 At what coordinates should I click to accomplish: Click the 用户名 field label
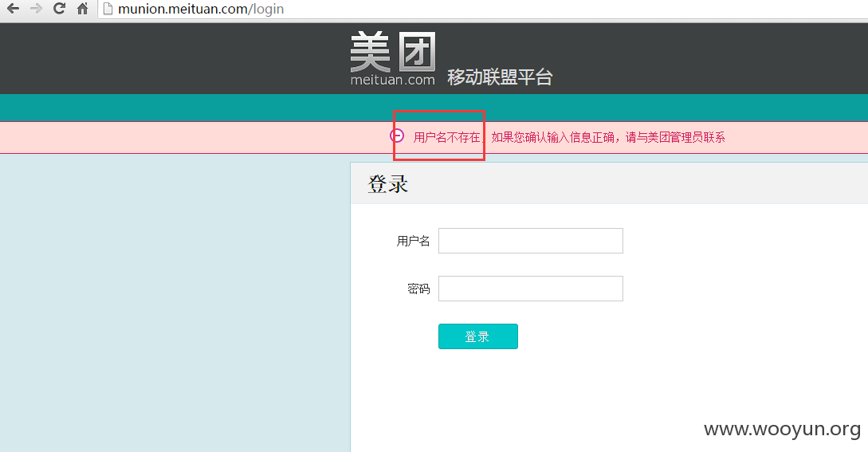[413, 241]
